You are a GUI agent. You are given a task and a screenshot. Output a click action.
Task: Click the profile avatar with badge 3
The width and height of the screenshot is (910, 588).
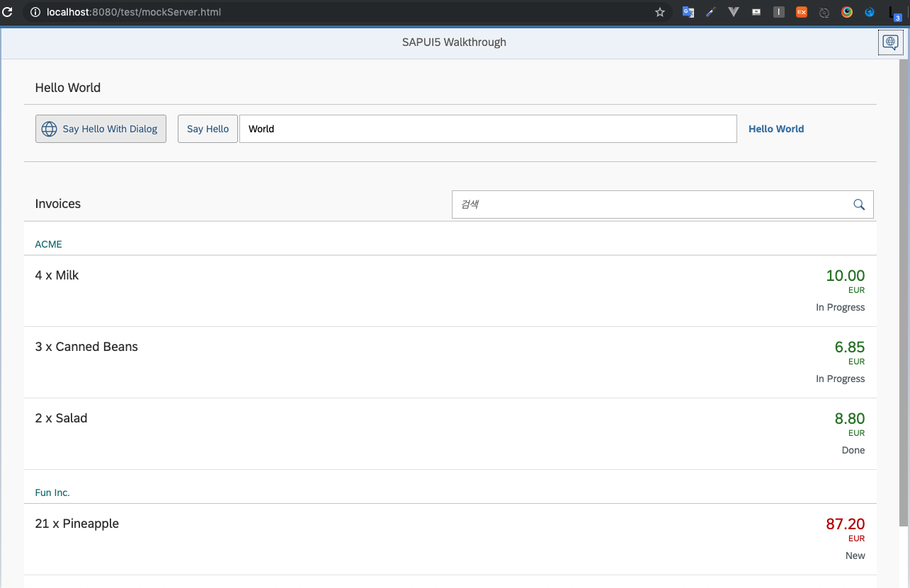(894, 12)
